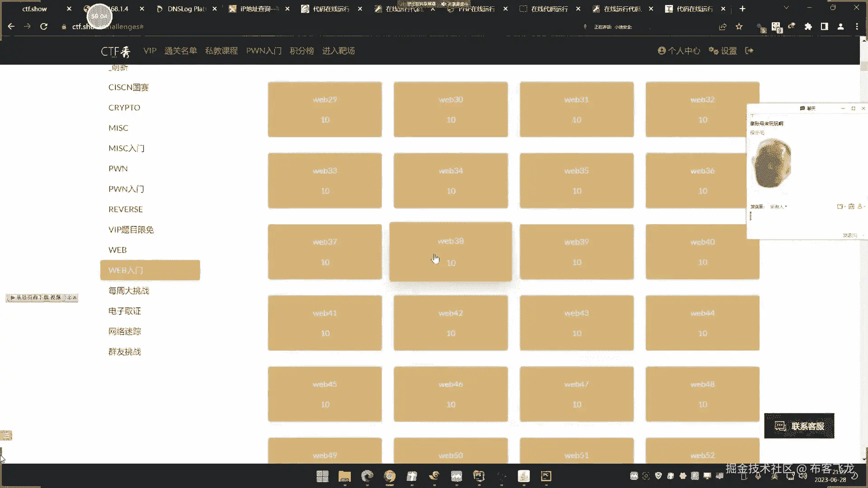The height and width of the screenshot is (488, 868).
Task: Open the web38 challenge card
Action: (x=451, y=251)
